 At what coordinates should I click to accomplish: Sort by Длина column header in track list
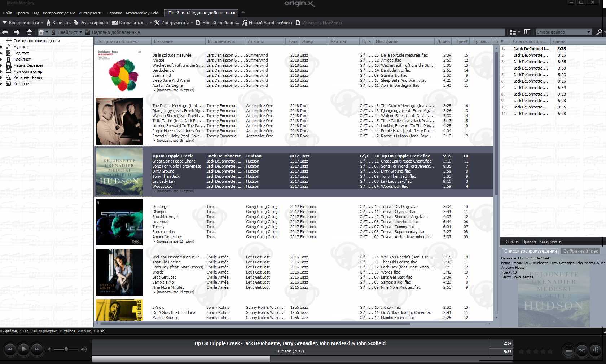444,41
